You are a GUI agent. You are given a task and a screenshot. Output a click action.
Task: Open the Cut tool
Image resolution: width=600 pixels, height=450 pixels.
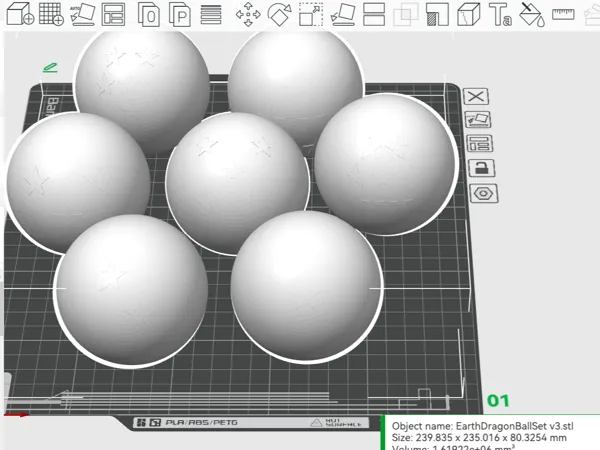pyautogui.click(x=374, y=15)
